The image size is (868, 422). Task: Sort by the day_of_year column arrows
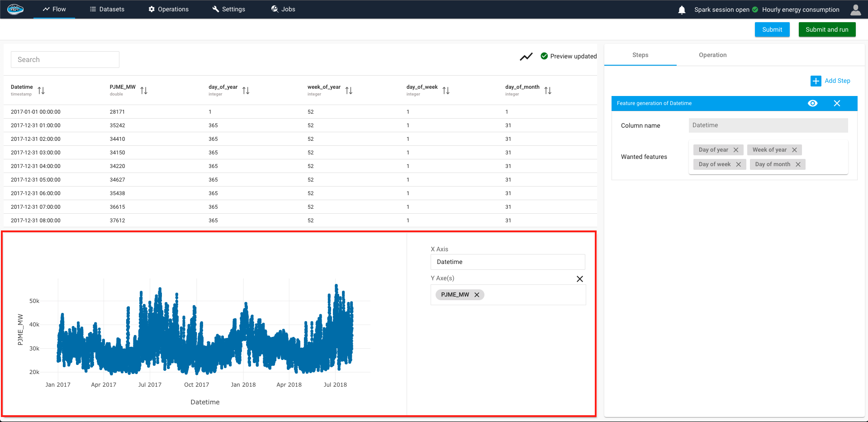pos(246,91)
